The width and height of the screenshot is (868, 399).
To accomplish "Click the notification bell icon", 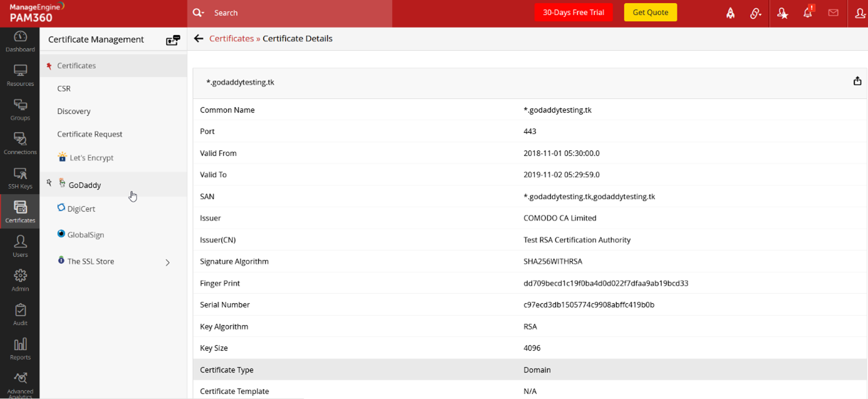I will (807, 13).
